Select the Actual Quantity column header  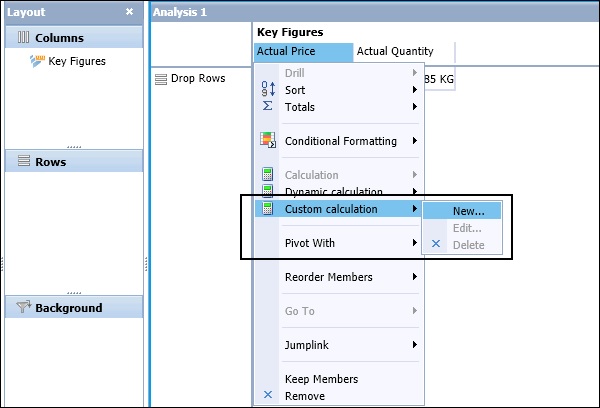pyautogui.click(x=395, y=52)
